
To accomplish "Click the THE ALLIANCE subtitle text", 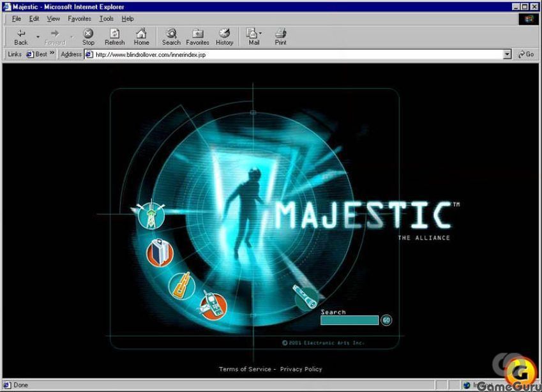I will (424, 238).
